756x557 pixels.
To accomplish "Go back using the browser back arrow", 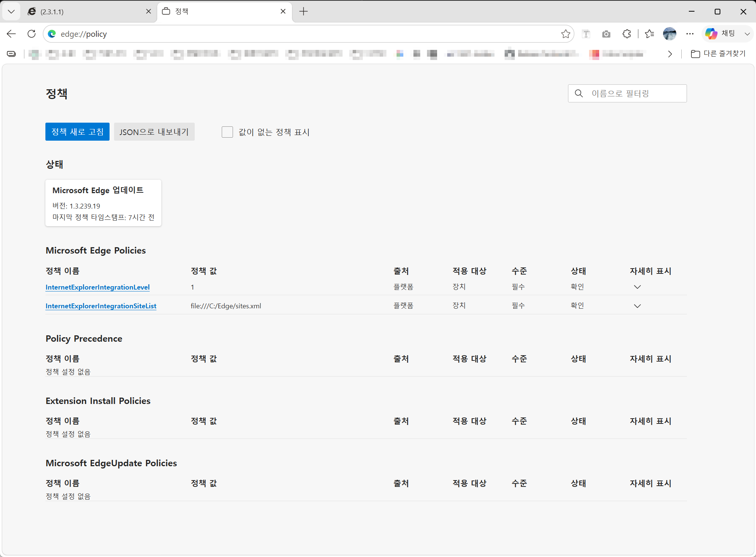I will pos(11,34).
